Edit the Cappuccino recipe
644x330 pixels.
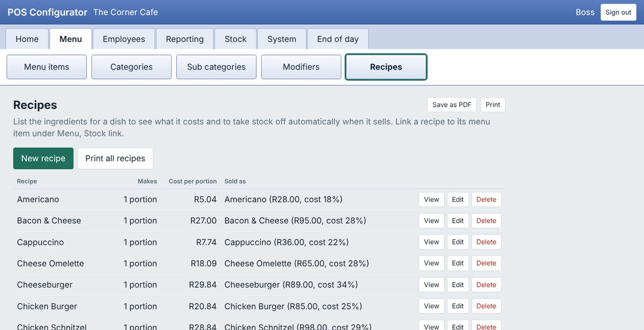(x=458, y=242)
